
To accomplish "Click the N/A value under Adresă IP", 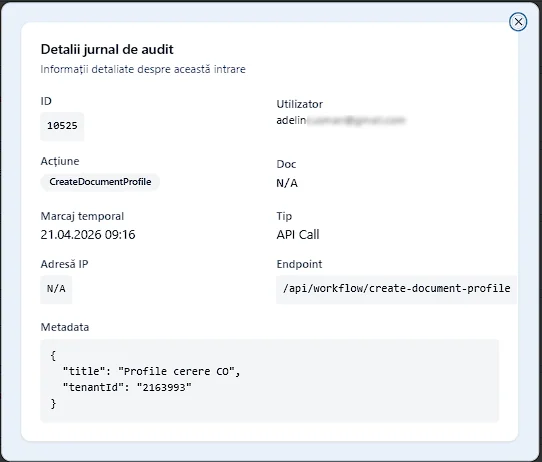I will click(x=56, y=289).
